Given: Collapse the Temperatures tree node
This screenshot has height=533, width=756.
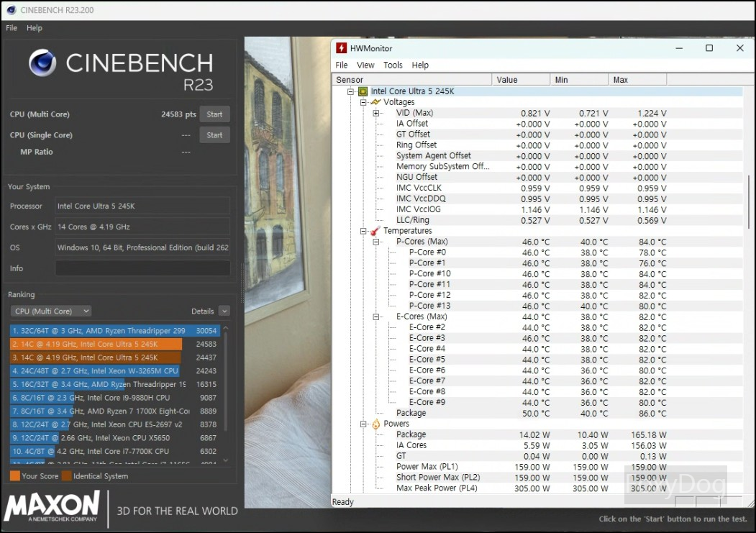Looking at the screenshot, I should [363, 232].
